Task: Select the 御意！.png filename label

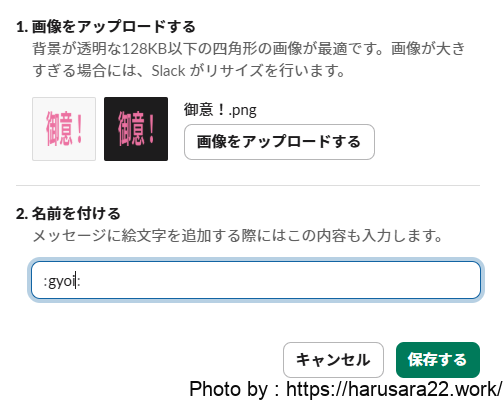Action: (x=220, y=110)
